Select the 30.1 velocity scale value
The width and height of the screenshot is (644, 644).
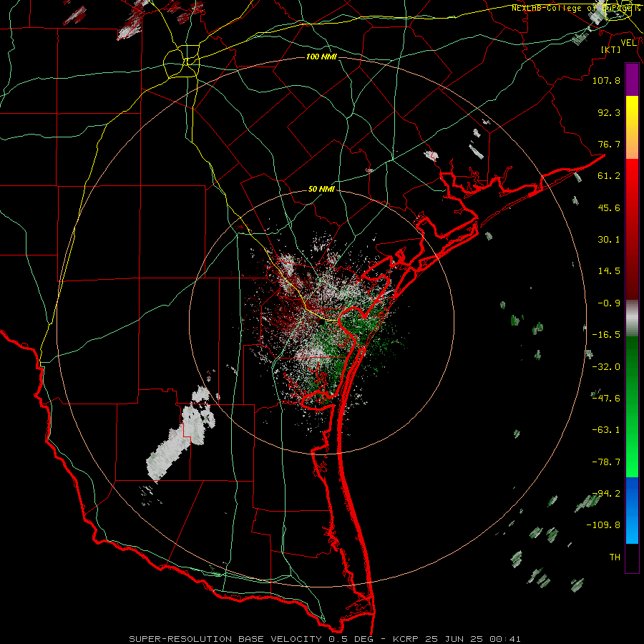tap(609, 240)
